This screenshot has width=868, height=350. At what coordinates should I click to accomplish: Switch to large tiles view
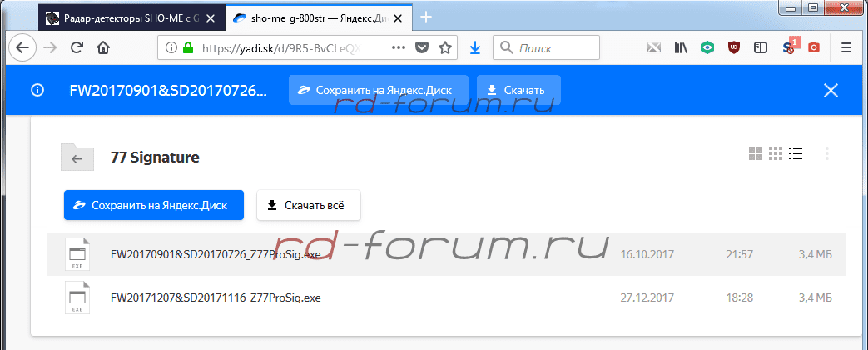(756, 153)
